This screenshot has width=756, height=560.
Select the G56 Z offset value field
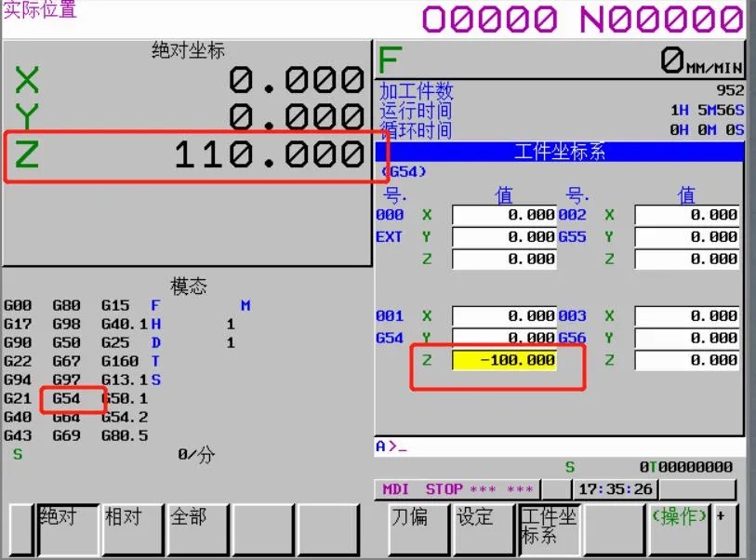[686, 360]
